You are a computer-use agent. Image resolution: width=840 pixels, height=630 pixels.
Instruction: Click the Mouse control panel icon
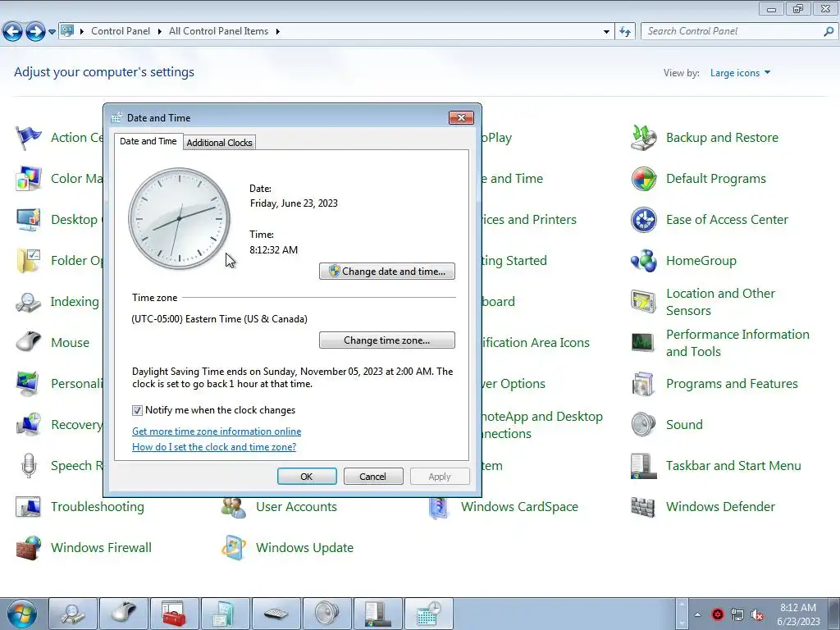tap(29, 343)
